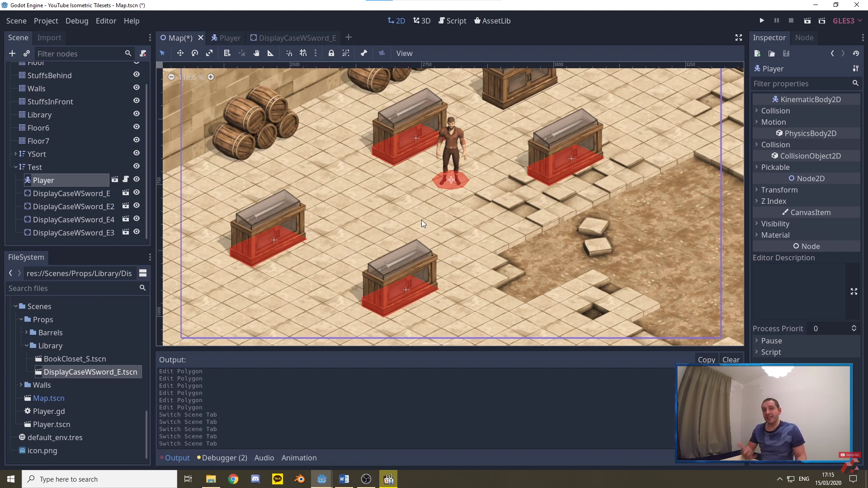Activate the Scale Mode tool
Viewport: 868px width, 488px height.
pyautogui.click(x=209, y=53)
